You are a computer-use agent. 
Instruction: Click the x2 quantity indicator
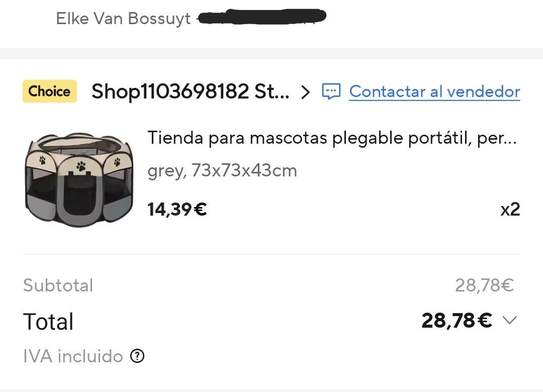[510, 209]
